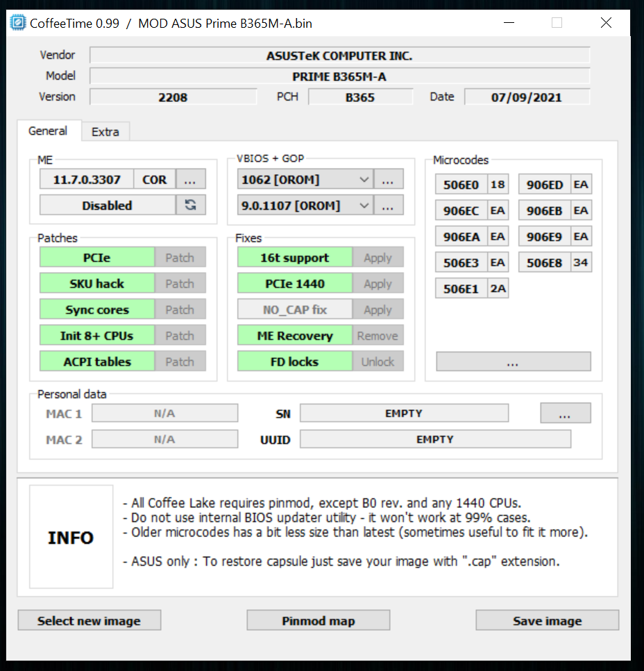The image size is (644, 671).
Task: Click Unlock button for FD locks
Action: (378, 362)
